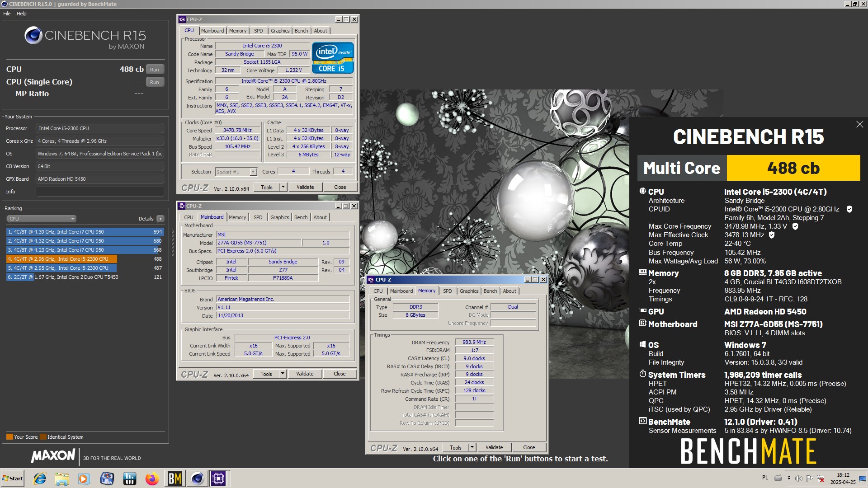Screen dimensions: 868x488
Task: Open the Ranking CPU dropdown
Action: 41,219
